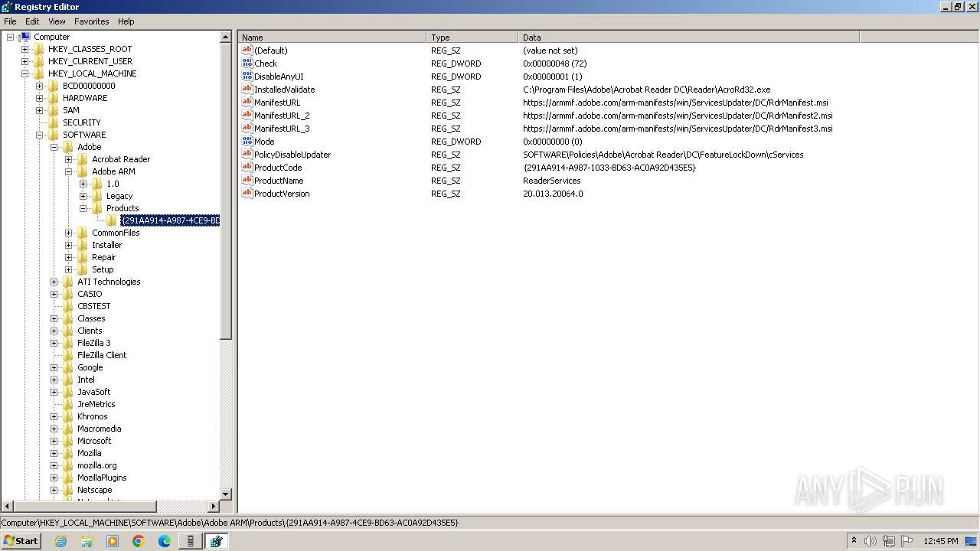
Task: Click the ProductCode string value icon
Action: click(x=247, y=167)
